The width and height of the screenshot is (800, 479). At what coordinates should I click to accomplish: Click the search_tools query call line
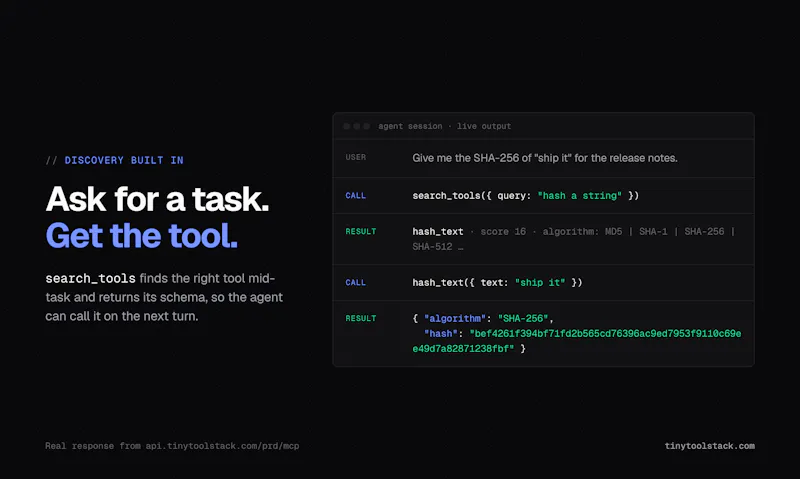coord(526,195)
